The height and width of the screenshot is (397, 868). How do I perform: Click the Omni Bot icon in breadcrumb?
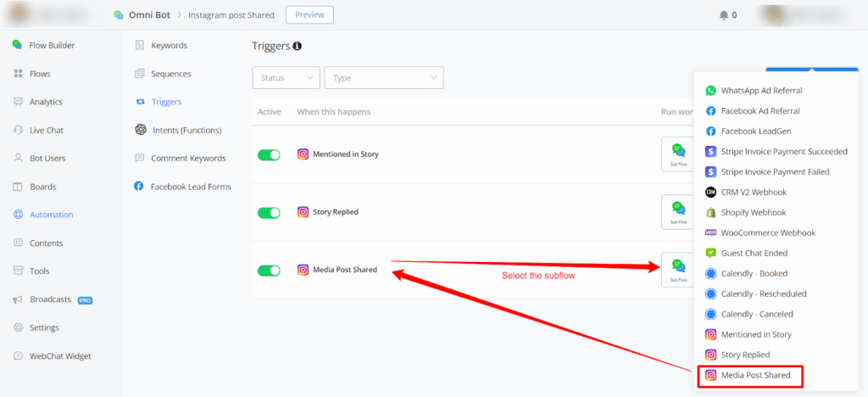pos(118,15)
